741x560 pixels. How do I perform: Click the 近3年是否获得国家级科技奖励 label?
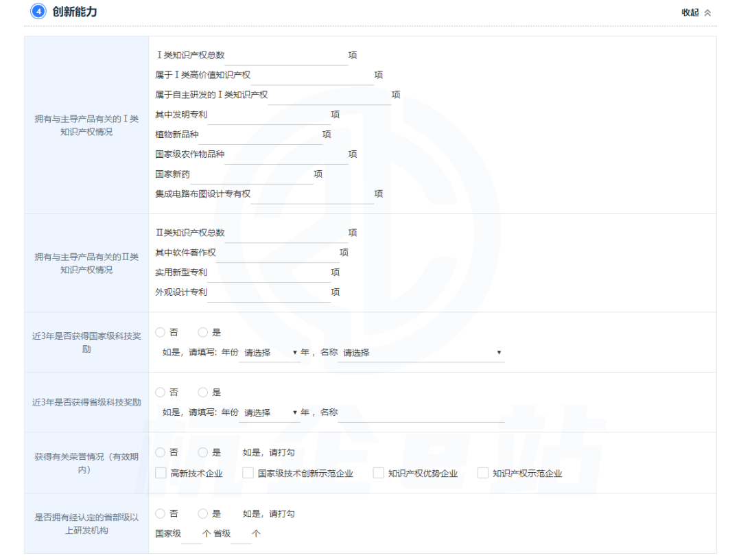[86, 342]
